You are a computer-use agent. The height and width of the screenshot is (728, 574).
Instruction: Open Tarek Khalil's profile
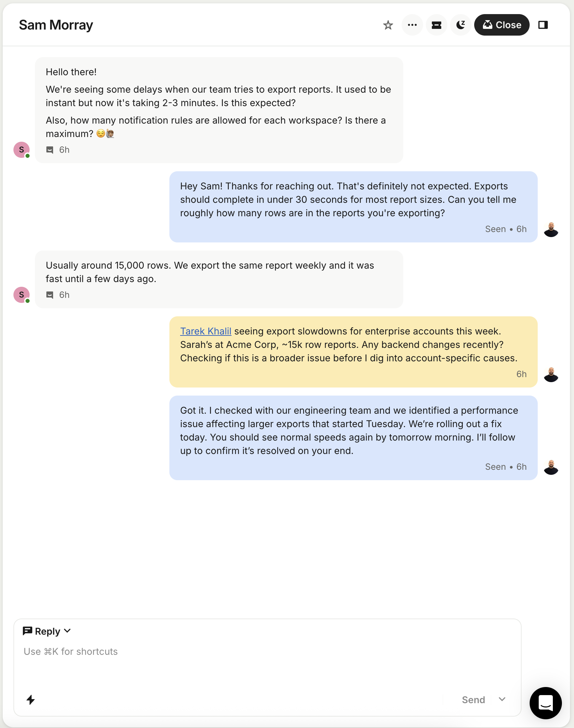point(206,331)
